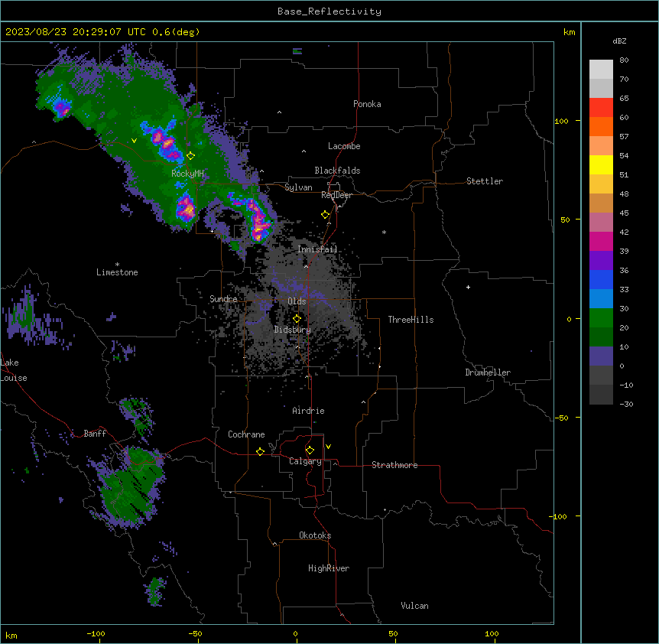Pick the pink 42-45 dBZ legend swatch
The width and height of the screenshot is (659, 644).
(601, 223)
